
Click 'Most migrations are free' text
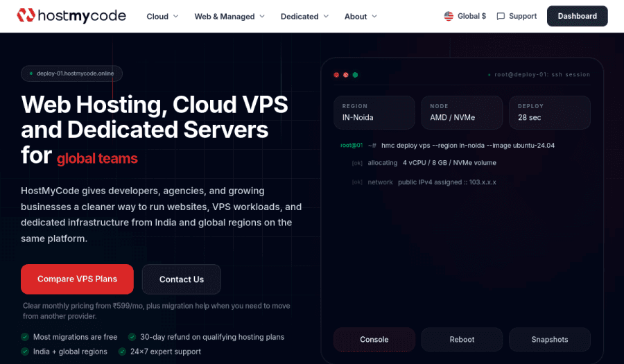pos(75,337)
